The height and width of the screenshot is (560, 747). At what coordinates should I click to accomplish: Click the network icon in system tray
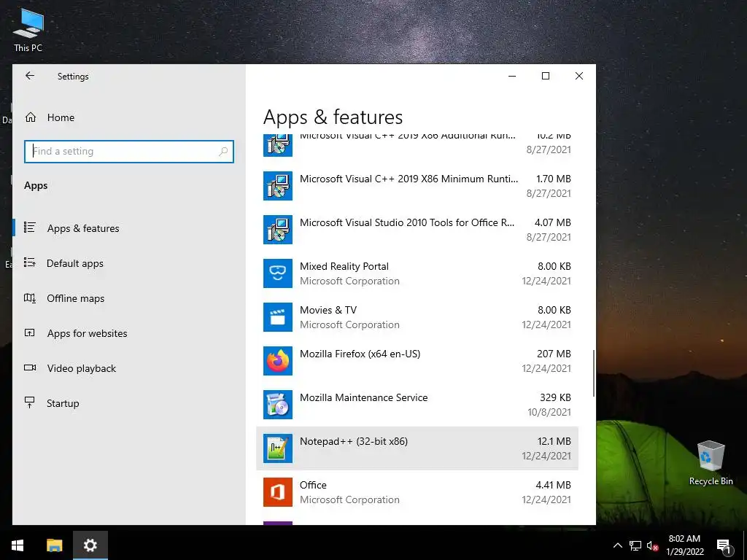635,545
